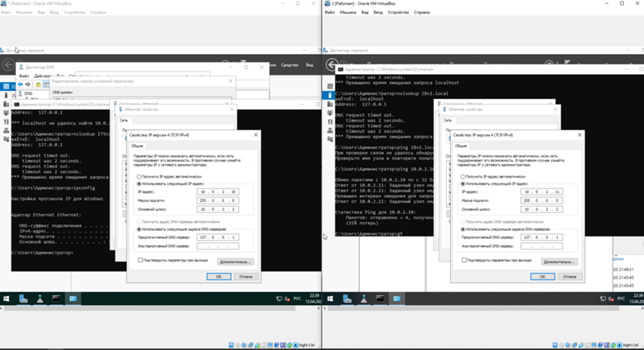Click language indicator РУС in left VM
Screen dimensions: 644x350
[x=297, y=299]
